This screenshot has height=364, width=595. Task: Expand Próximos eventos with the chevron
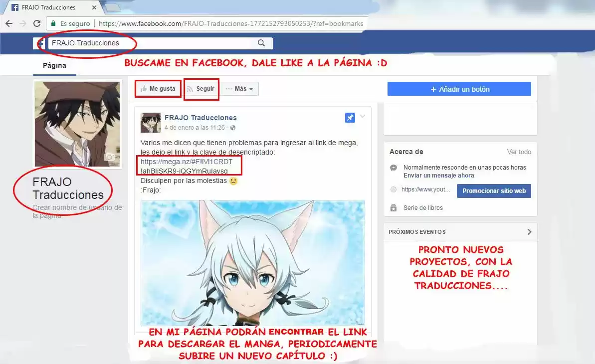[529, 232]
